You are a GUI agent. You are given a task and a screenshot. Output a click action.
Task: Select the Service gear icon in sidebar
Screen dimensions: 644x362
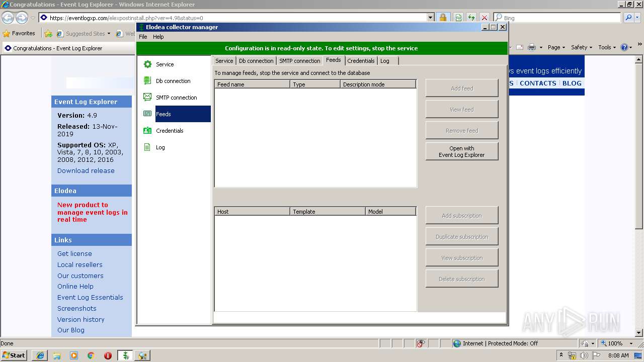[x=147, y=64]
